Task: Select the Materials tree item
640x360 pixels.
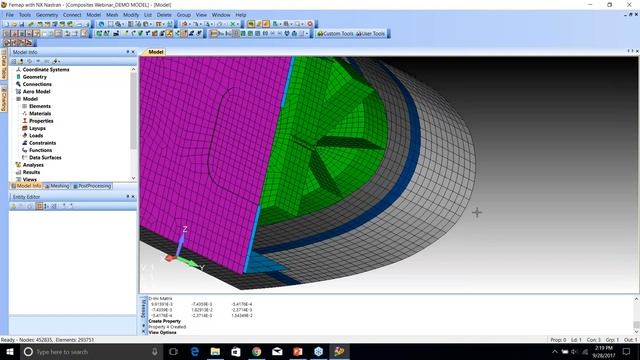Action: click(x=40, y=114)
